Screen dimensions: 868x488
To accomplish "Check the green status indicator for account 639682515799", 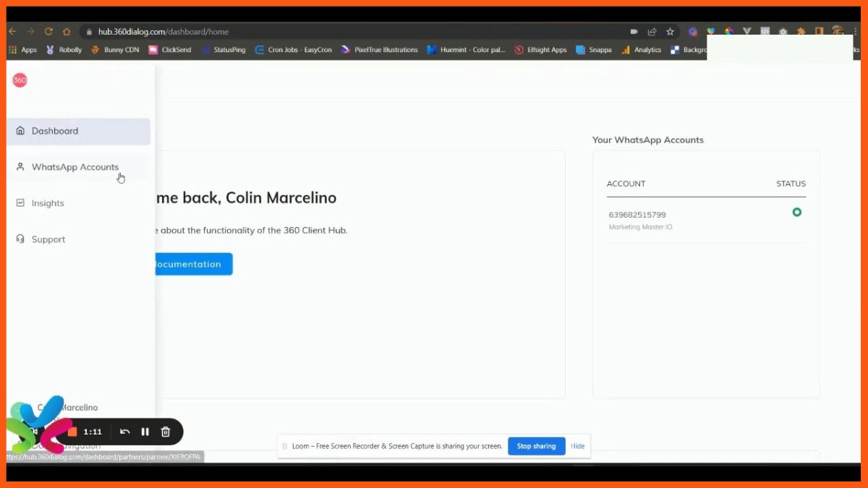I will [x=797, y=212].
